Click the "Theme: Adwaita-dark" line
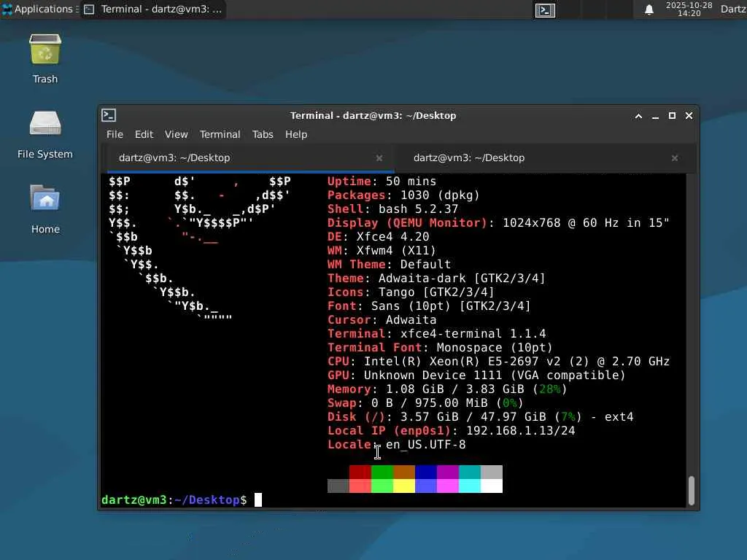747x560 pixels. tap(436, 278)
